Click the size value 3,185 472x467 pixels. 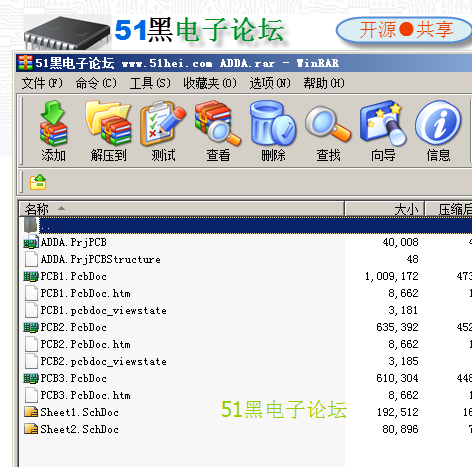click(x=403, y=361)
